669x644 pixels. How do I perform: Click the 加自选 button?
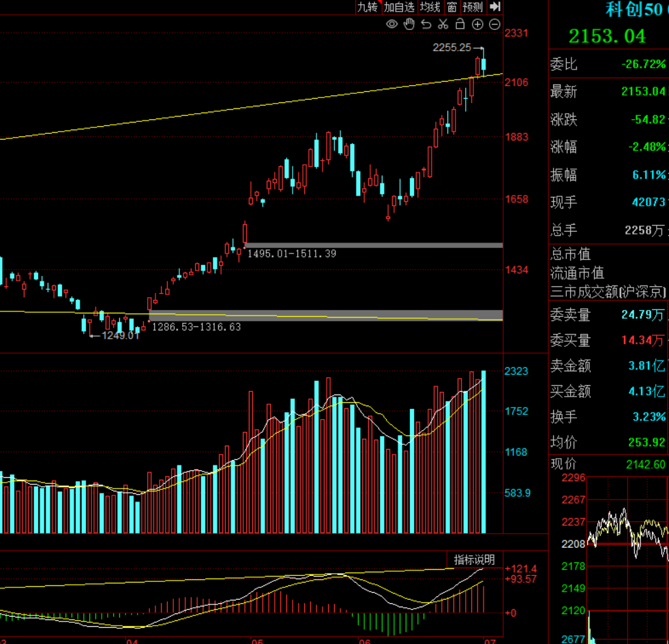tap(399, 7)
